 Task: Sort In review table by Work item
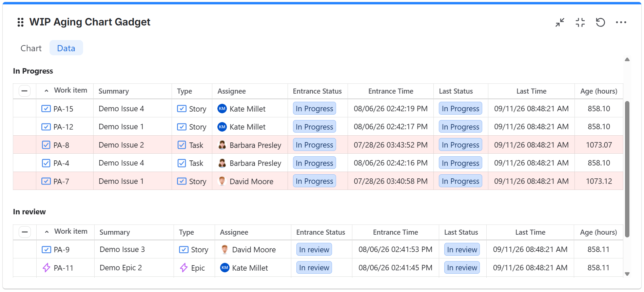66,232
